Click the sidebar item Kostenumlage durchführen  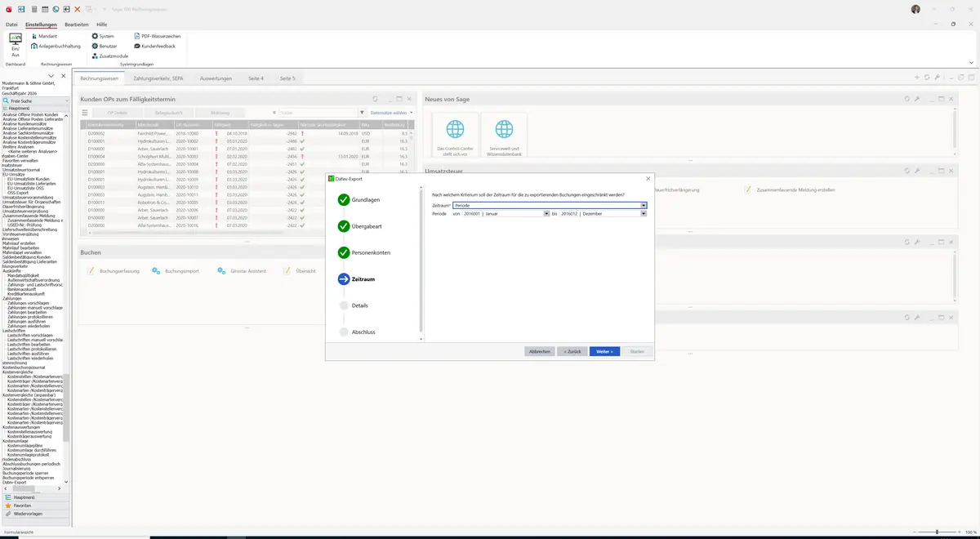pyautogui.click(x=32, y=450)
